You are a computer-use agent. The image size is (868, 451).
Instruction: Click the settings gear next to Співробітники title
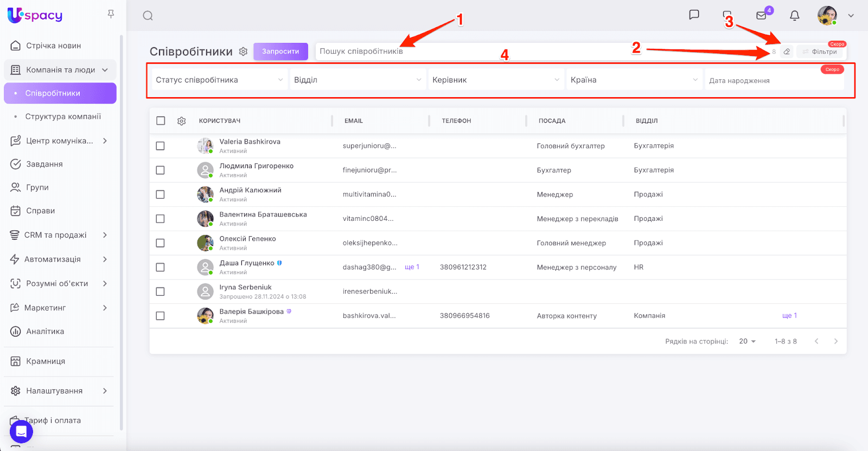[243, 52]
